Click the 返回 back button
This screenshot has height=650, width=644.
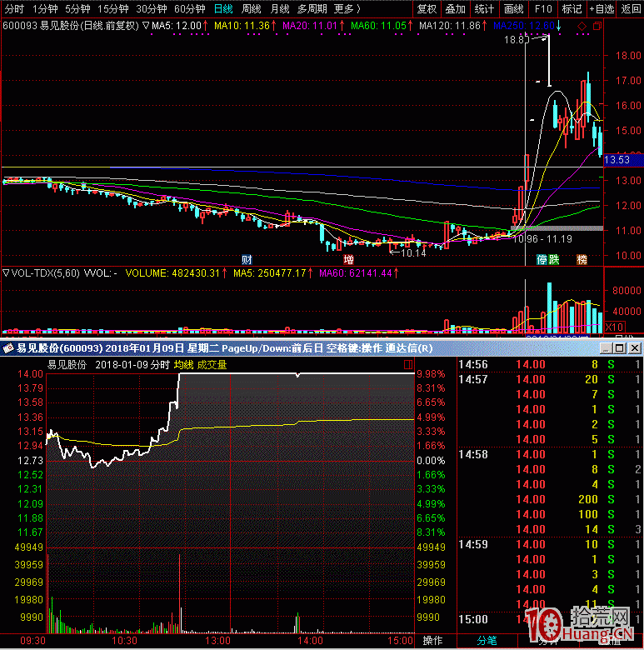[x=631, y=8]
